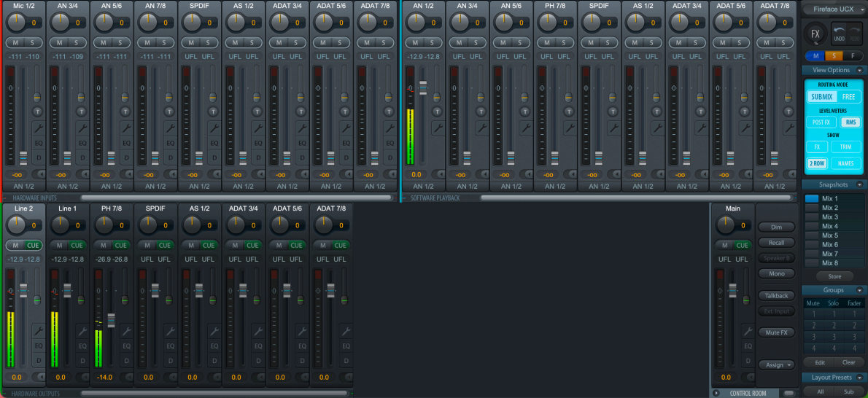Click wrench icon on hardware input AN 5/6
The width and height of the screenshot is (868, 398).
click(126, 127)
